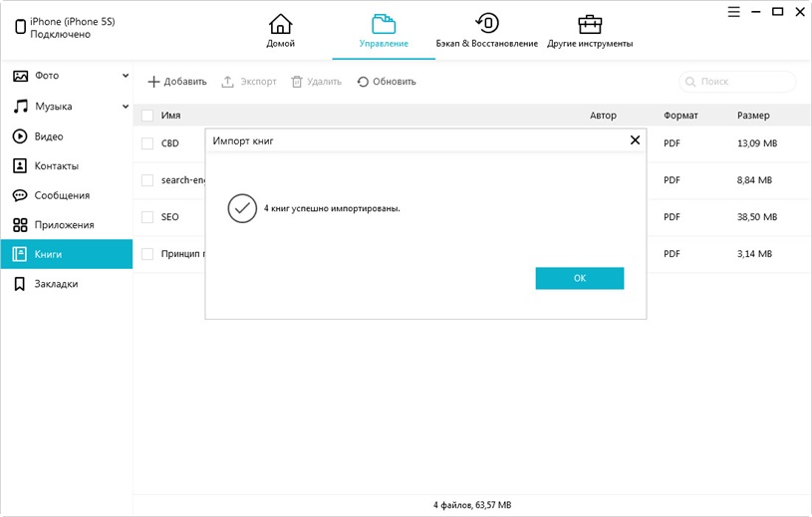Screen dimensions: 812x517
Task: Open Сообщения speech bubble icon
Action: [19, 195]
